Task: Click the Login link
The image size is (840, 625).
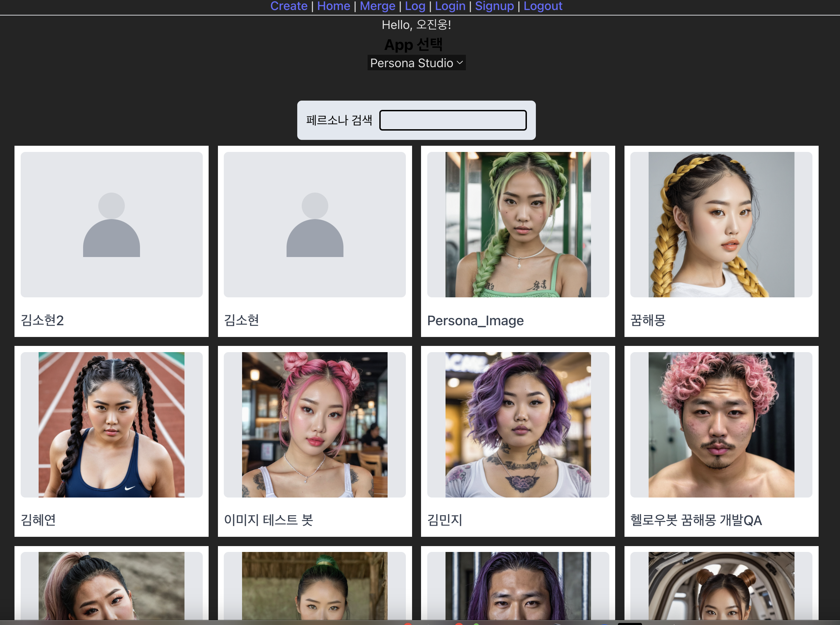Action: click(450, 6)
